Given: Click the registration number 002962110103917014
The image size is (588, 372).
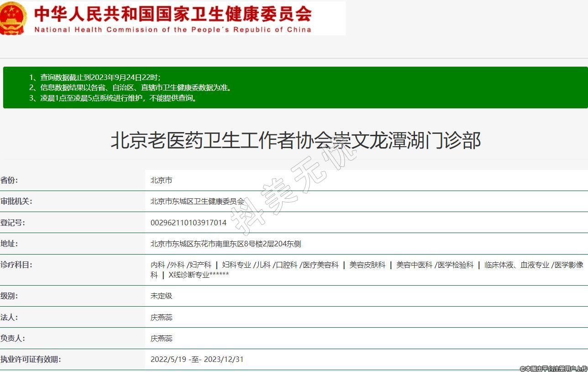Looking at the screenshot, I should click(x=188, y=223).
